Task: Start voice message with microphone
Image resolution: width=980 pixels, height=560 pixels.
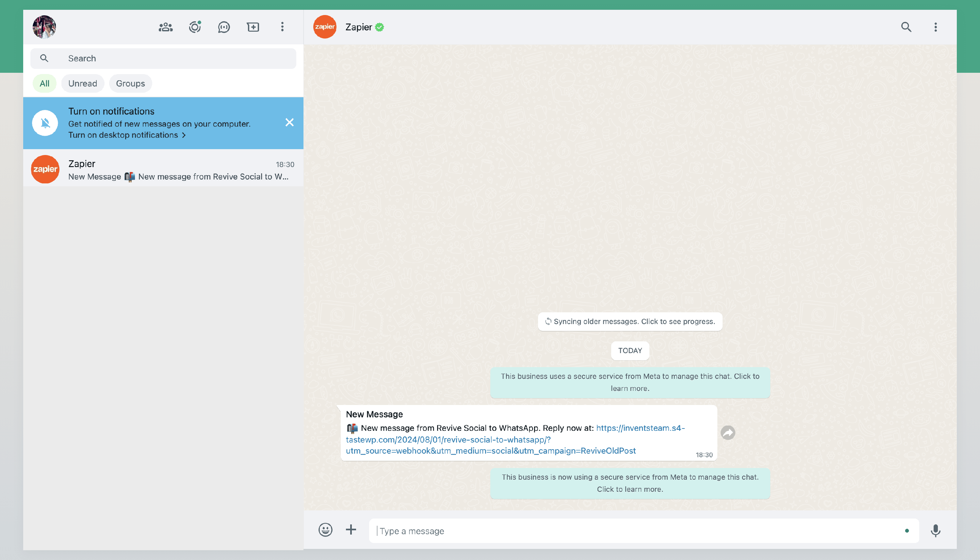Action: tap(935, 531)
